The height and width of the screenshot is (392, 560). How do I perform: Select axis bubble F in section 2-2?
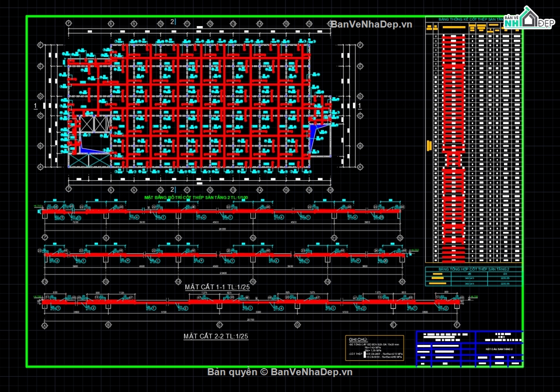(457, 325)
